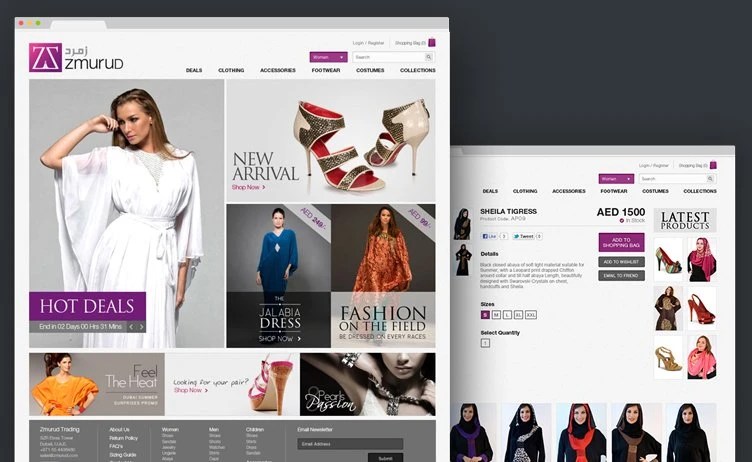Click the Hot Deals countdown timer text
Viewport: 752px width, 462px height.
click(x=80, y=327)
